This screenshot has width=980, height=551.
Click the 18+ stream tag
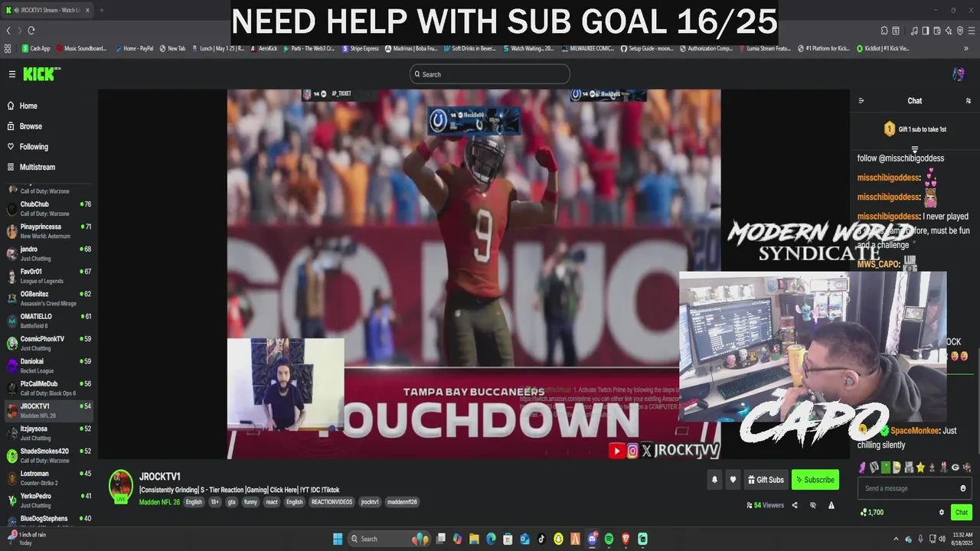tap(214, 502)
